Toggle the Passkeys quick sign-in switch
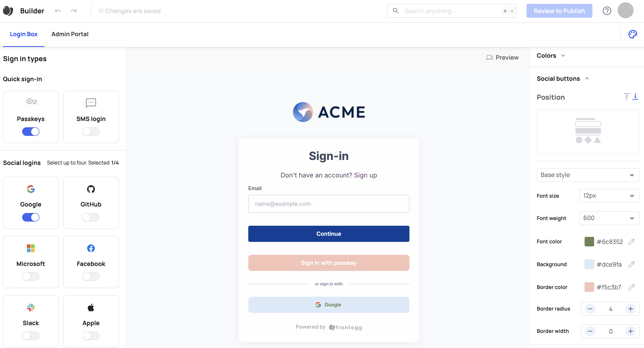The height and width of the screenshot is (348, 644). pos(30,132)
